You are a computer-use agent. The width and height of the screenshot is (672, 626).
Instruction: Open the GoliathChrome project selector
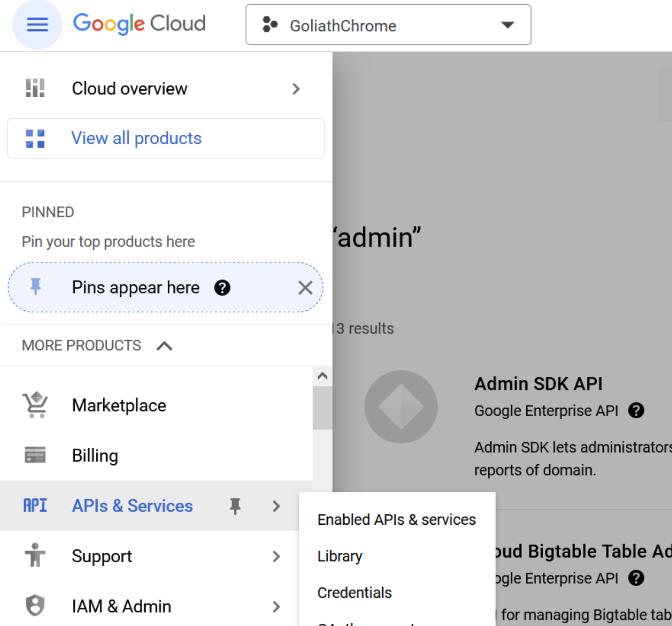(388, 25)
